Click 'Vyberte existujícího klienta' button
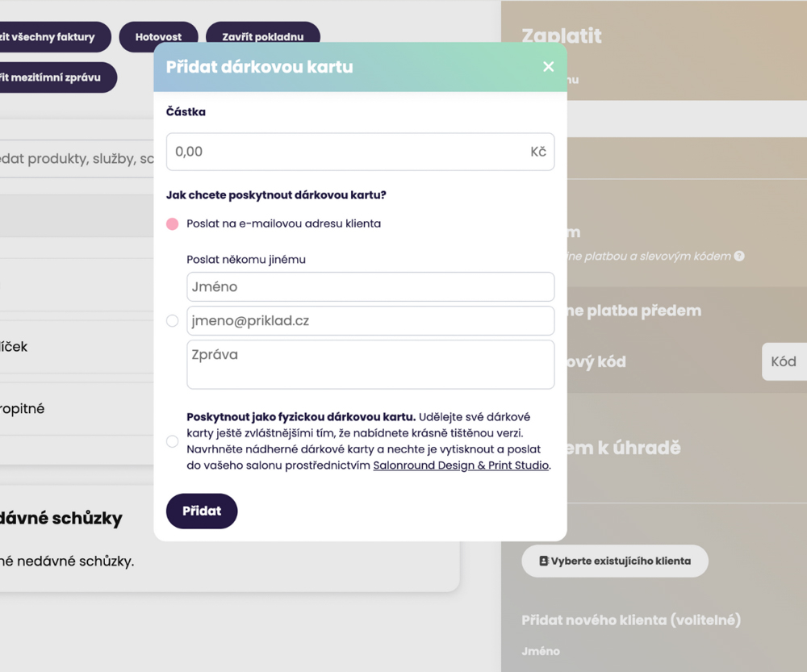 pyautogui.click(x=615, y=561)
